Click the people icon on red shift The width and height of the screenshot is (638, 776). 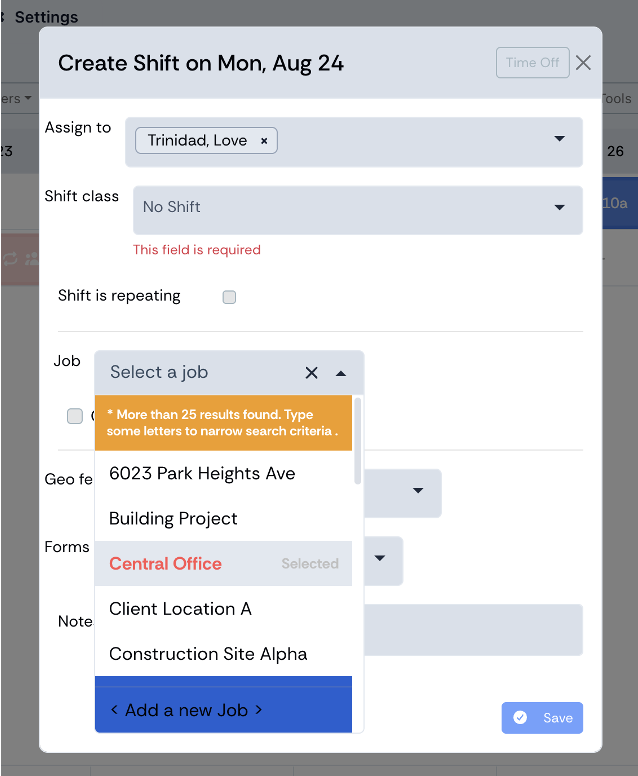pos(32,258)
